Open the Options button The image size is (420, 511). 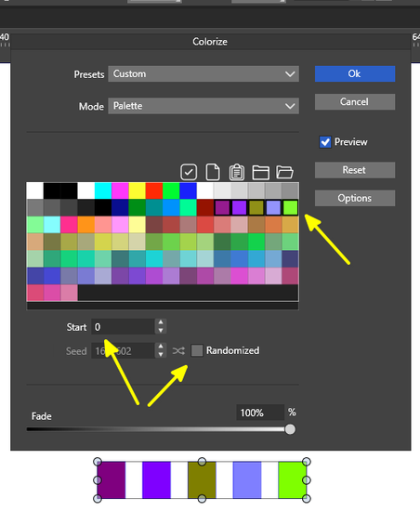click(x=355, y=198)
